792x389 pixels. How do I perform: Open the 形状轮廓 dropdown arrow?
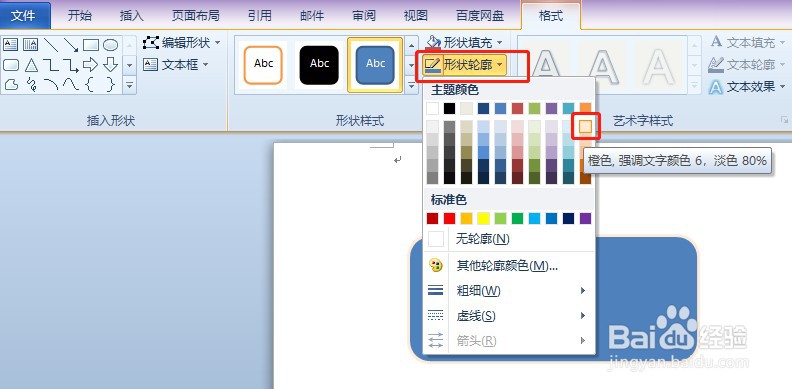click(x=500, y=65)
